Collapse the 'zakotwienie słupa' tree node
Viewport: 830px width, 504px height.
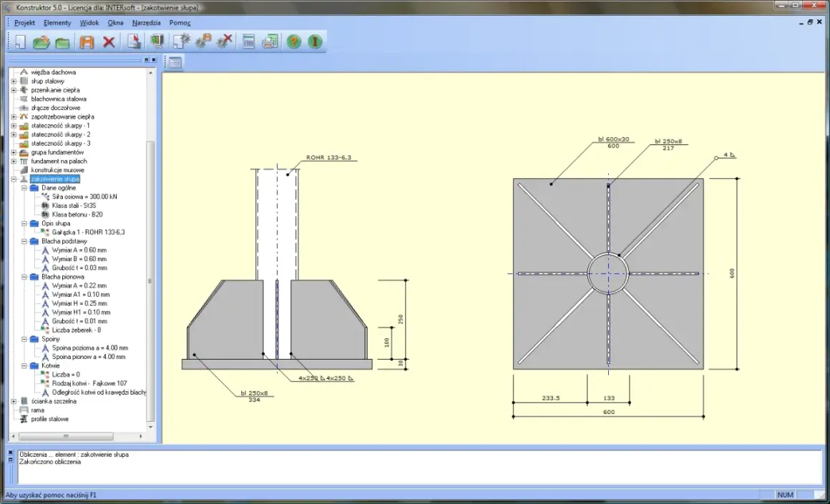(x=14, y=179)
